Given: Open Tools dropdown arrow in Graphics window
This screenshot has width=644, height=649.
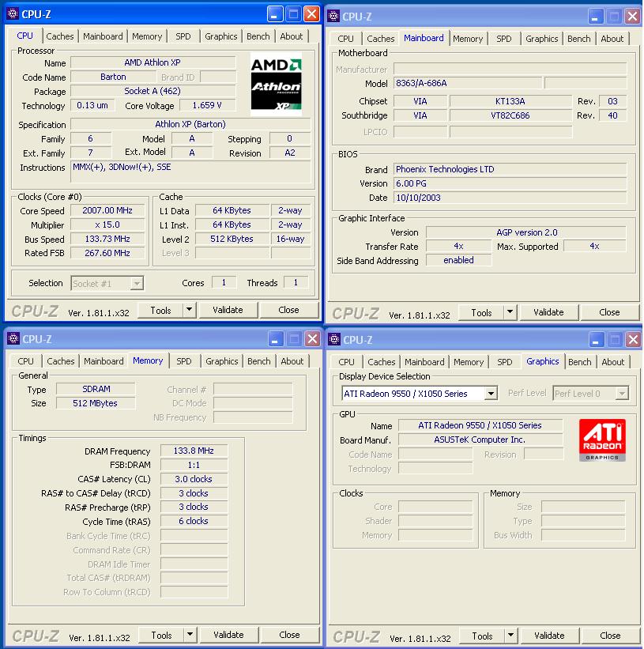Looking at the screenshot, I should pyautogui.click(x=511, y=636).
